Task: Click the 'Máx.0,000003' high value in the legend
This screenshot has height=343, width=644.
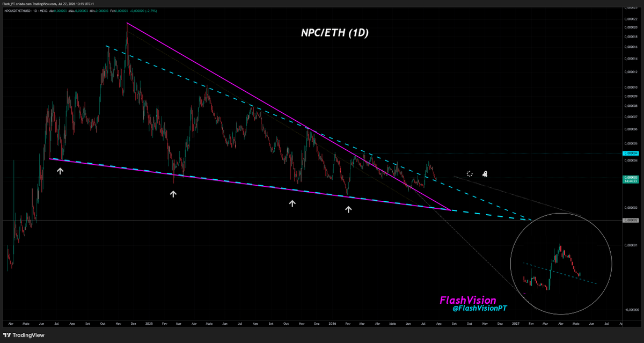Action: (78, 11)
